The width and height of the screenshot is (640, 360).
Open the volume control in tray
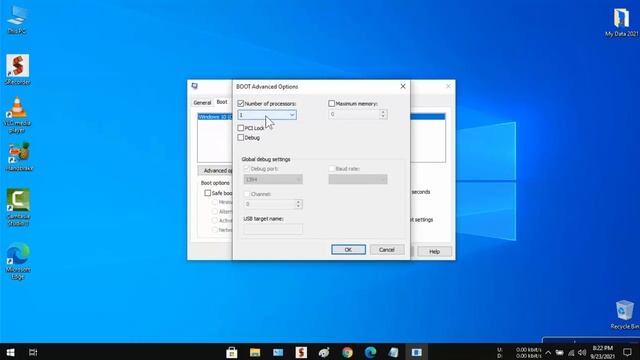582,352
